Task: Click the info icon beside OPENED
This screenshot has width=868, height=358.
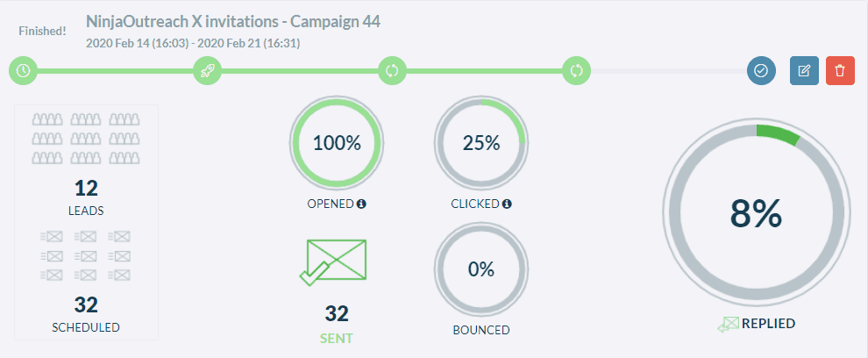Action: tap(361, 204)
